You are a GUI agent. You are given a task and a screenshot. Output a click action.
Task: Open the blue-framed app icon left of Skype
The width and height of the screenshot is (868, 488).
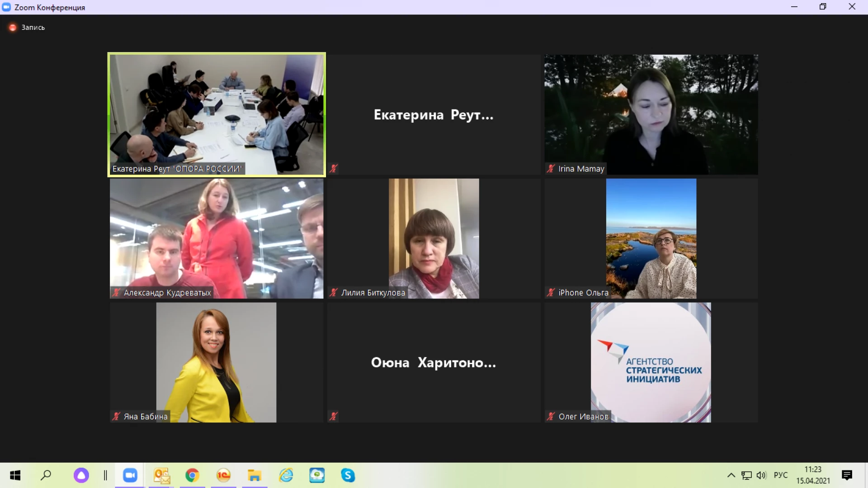tap(317, 475)
